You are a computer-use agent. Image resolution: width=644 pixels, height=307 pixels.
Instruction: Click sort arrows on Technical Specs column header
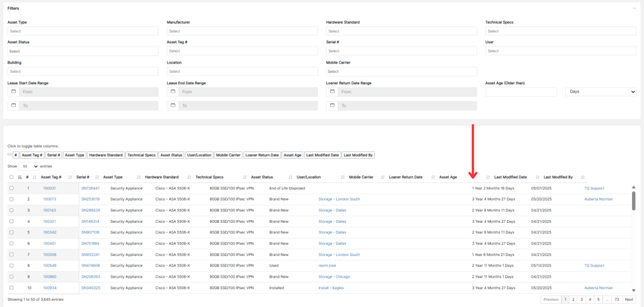(x=245, y=177)
